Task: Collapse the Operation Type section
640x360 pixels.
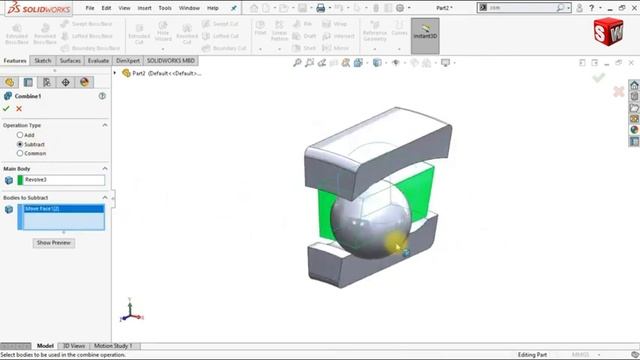Action: [105, 125]
